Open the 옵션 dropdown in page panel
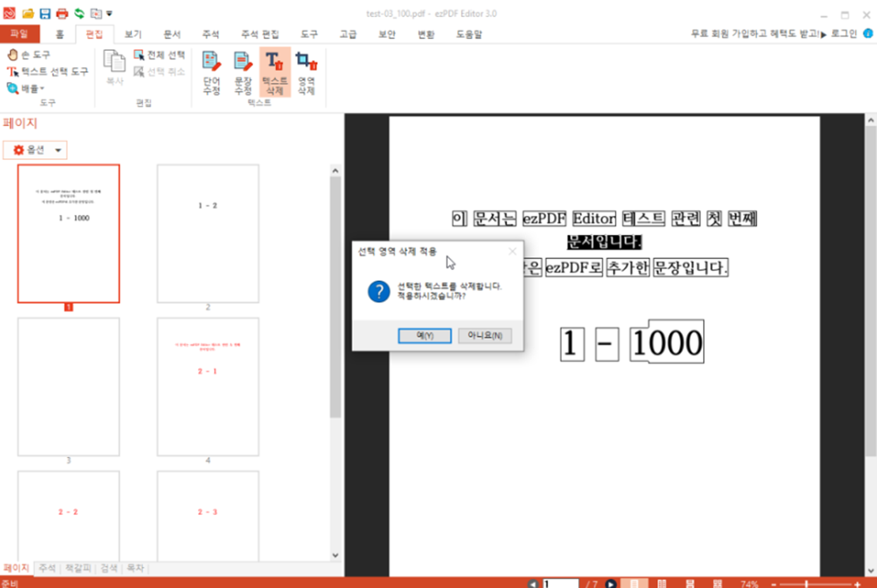This screenshot has height=588, width=877. click(x=36, y=150)
